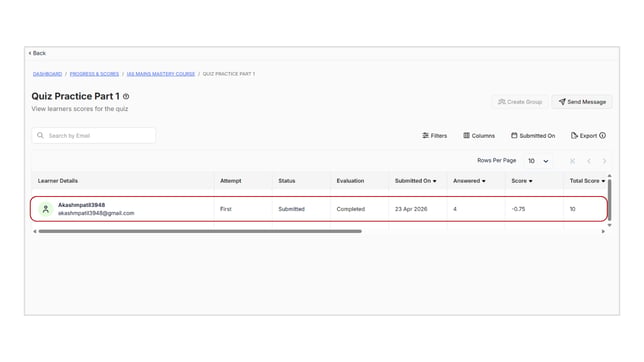Click the vertical scrollbar of the table
644x362 pixels.
coord(610,200)
